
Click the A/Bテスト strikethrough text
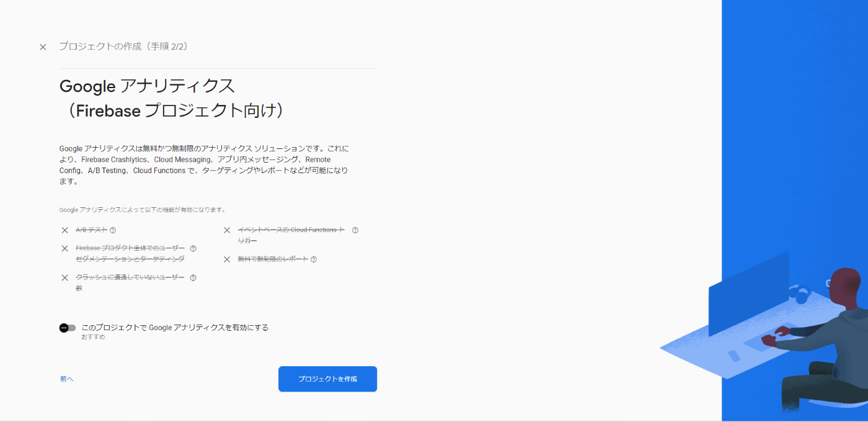coord(91,230)
